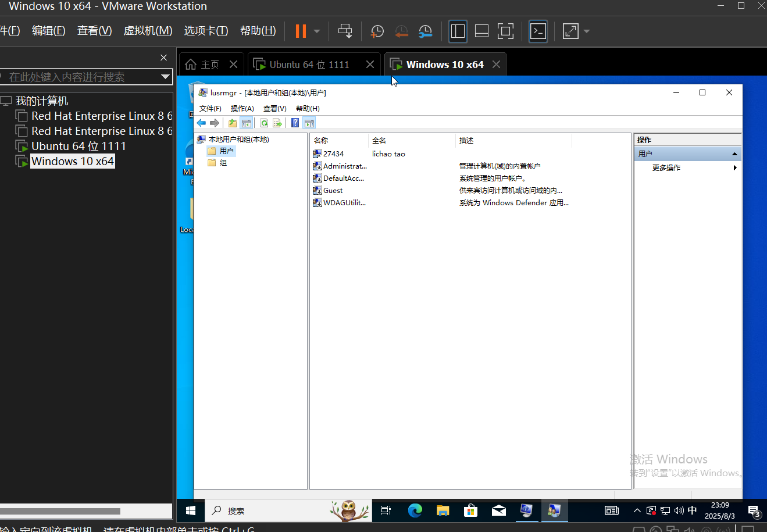Viewport: 767px width, 532px height.
Task: Select the 用户 folder in tree
Action: pyautogui.click(x=226, y=151)
